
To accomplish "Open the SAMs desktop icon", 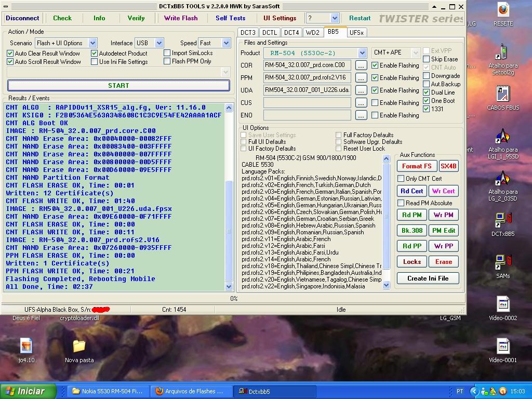I will (x=503, y=267).
